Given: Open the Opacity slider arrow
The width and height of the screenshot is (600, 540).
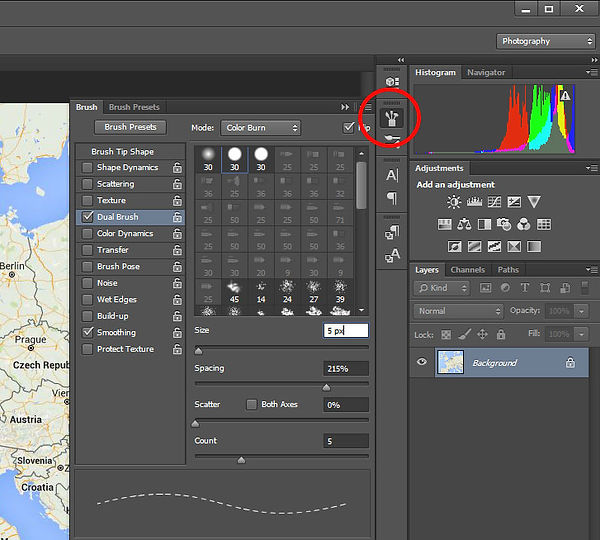Looking at the screenshot, I should (x=582, y=311).
